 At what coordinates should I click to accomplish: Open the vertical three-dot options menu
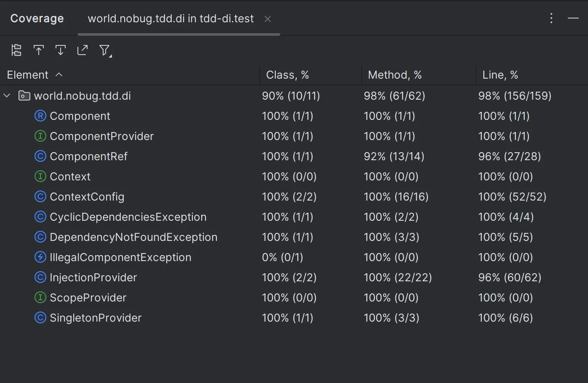click(x=551, y=18)
